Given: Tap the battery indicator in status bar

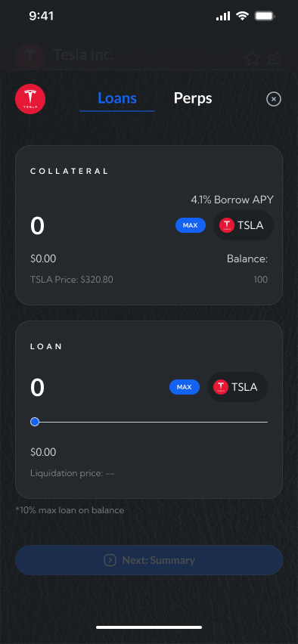Looking at the screenshot, I should pos(265,17).
